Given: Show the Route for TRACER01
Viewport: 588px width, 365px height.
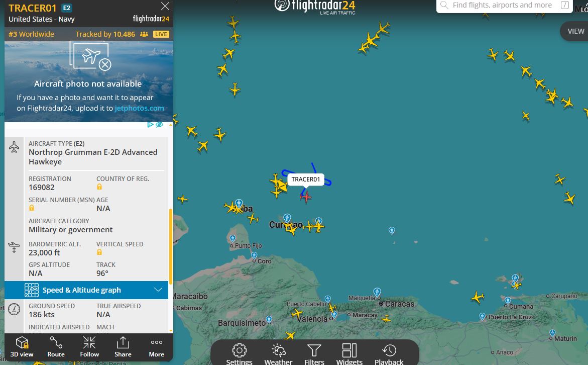Looking at the screenshot, I should [56, 347].
